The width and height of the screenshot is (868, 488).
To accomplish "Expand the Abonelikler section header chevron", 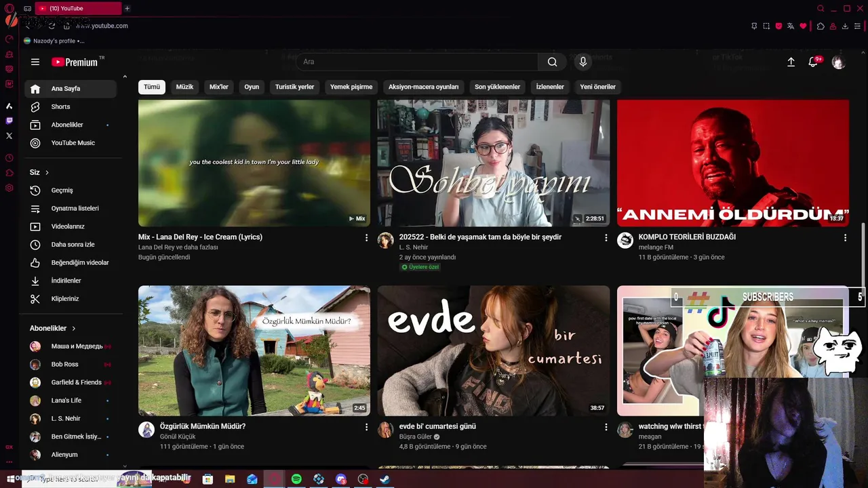I will pyautogui.click(x=73, y=328).
